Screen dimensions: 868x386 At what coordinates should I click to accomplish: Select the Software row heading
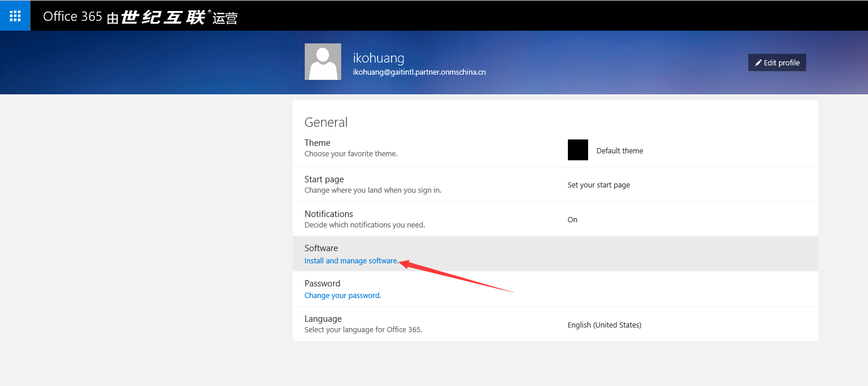coord(322,248)
